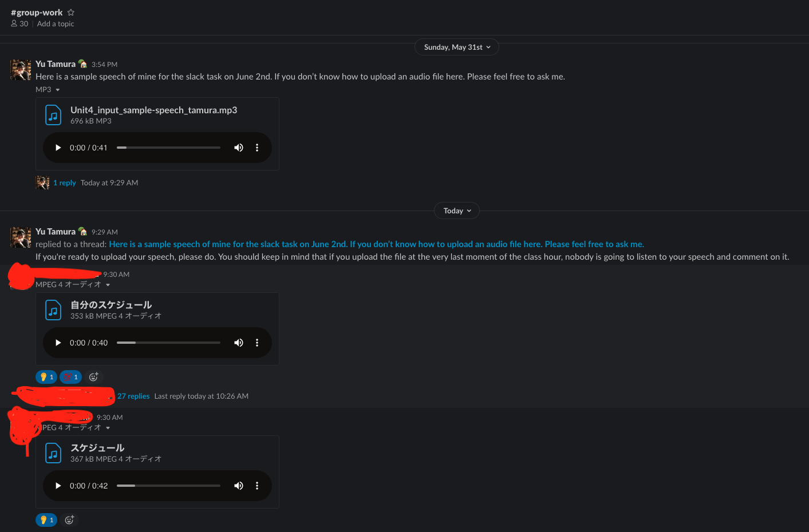Open the 1 reply thread
Image resolution: width=809 pixels, height=532 pixels.
(65, 183)
